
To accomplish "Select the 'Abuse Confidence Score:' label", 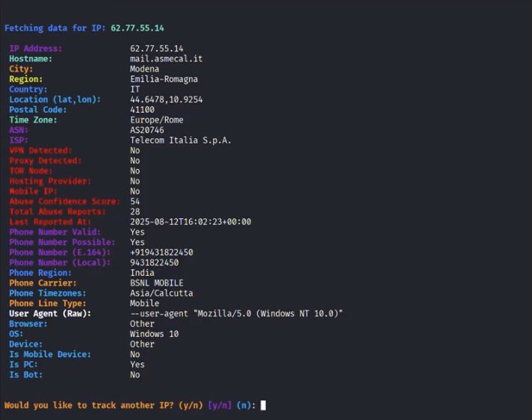I will point(64,201).
